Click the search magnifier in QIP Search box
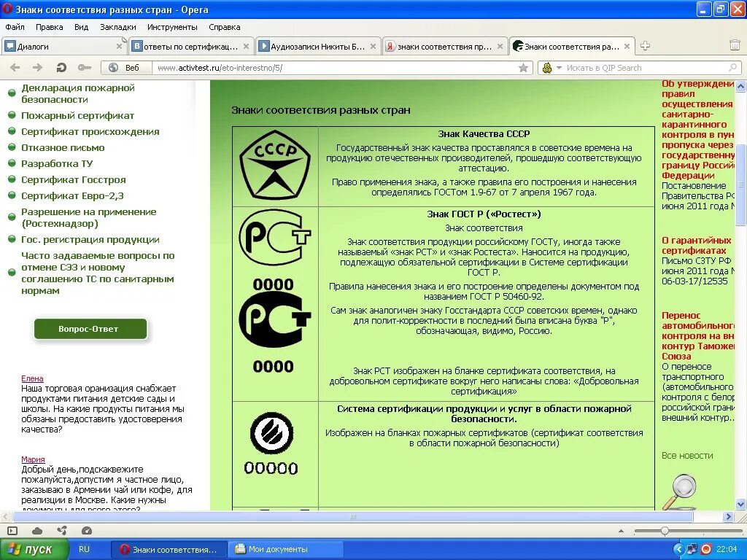 click(732, 68)
